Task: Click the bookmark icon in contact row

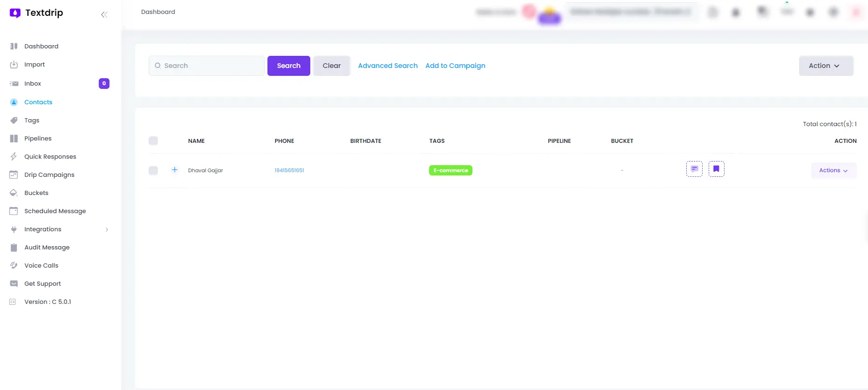Action: click(x=716, y=169)
